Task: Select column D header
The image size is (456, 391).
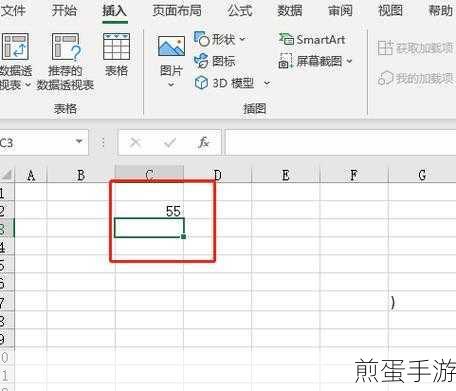Action: pos(217,175)
